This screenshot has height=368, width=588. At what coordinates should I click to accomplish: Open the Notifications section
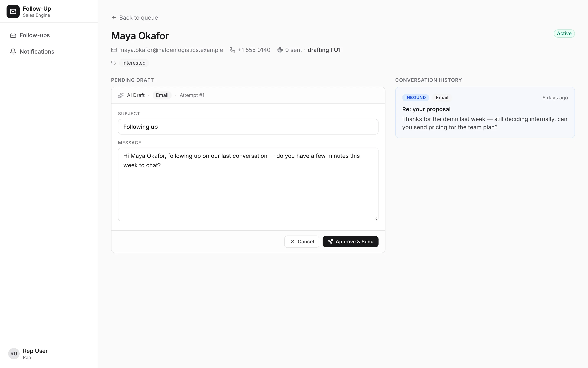(x=49, y=52)
